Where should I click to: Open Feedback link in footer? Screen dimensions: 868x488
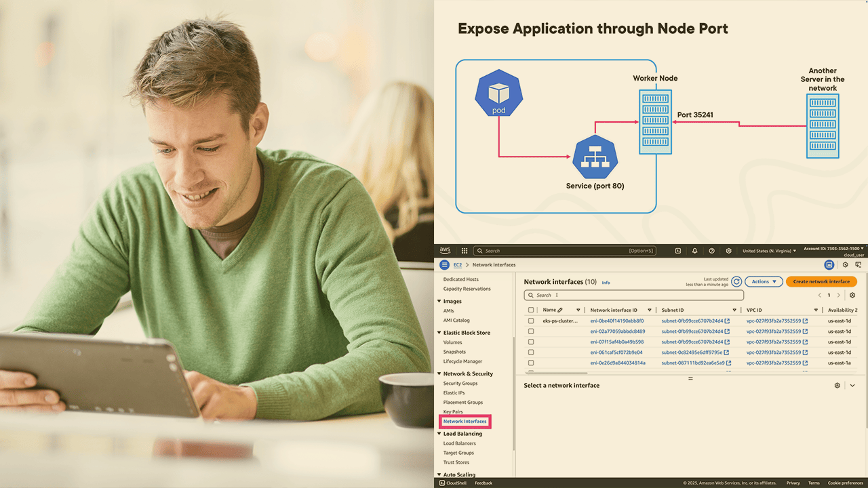point(484,483)
